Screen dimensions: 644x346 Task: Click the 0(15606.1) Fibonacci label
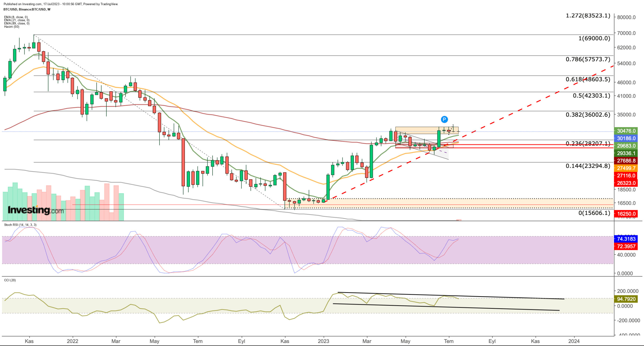tap(594, 213)
